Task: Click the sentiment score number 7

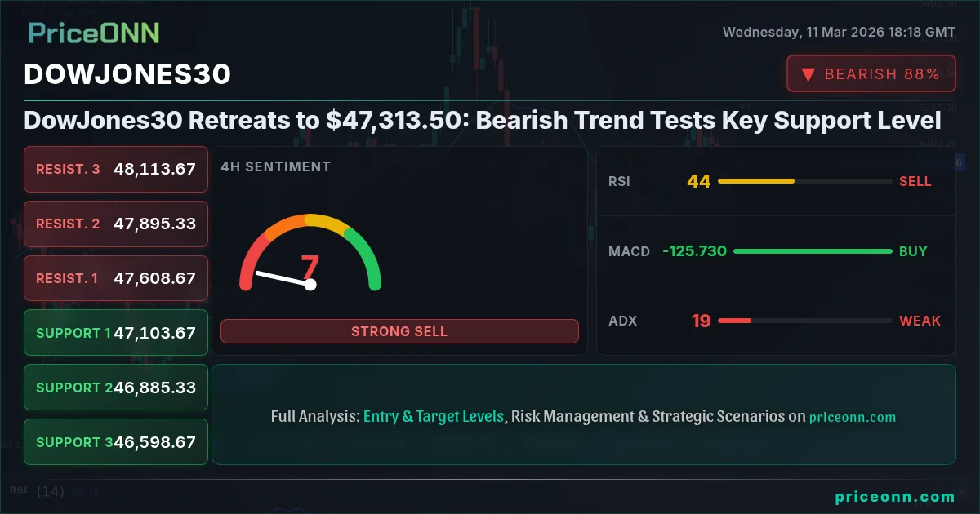Action: coord(310,268)
